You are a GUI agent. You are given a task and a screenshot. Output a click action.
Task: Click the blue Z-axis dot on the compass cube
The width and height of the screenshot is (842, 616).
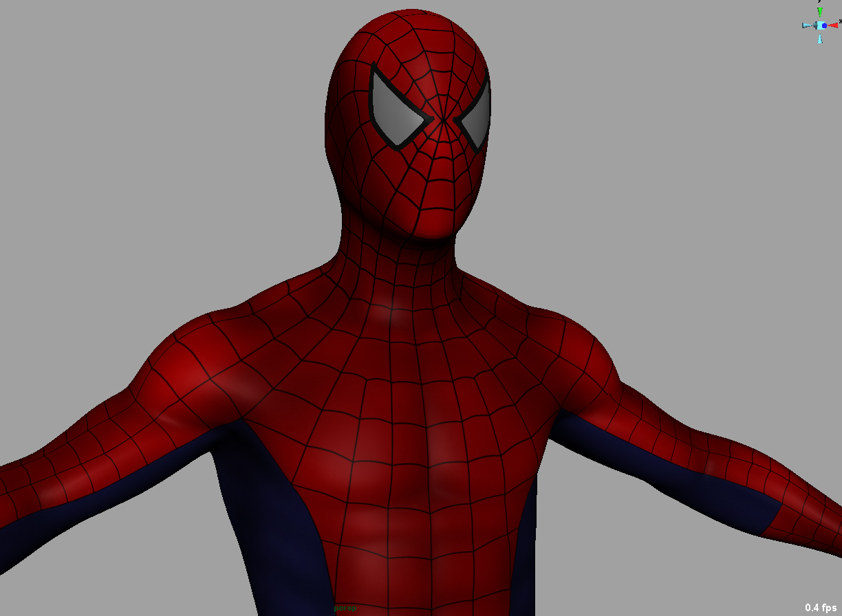click(824, 25)
